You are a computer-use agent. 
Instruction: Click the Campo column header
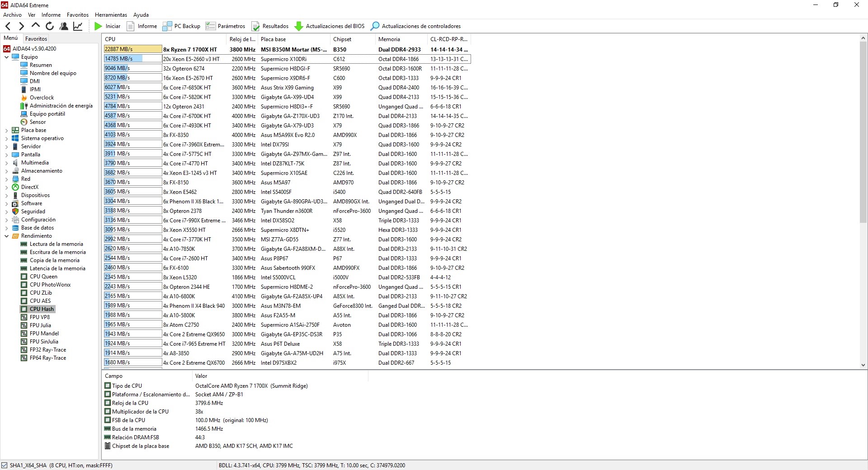coord(147,376)
